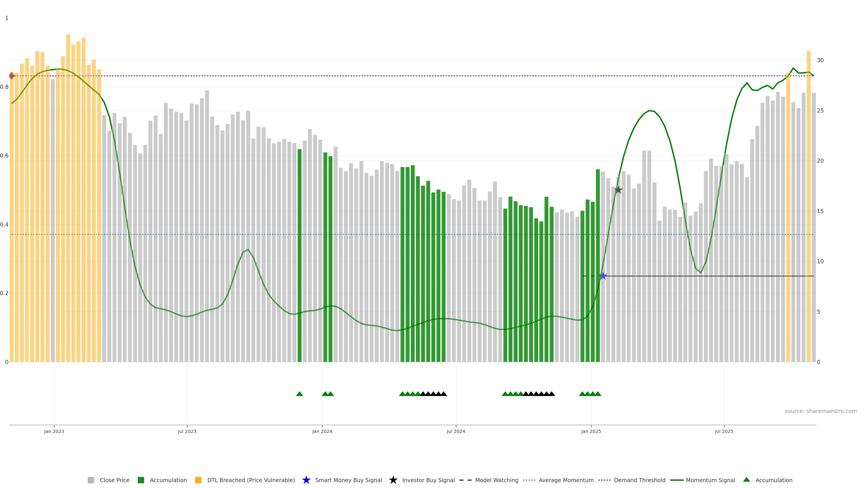Click the Jul 2025 axis label
This screenshot has height=488, width=868.
(x=724, y=431)
